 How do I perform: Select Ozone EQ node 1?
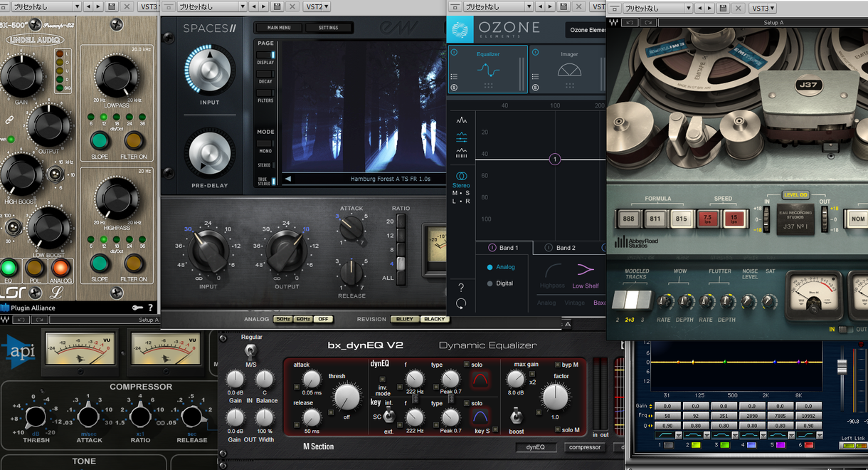click(x=555, y=160)
